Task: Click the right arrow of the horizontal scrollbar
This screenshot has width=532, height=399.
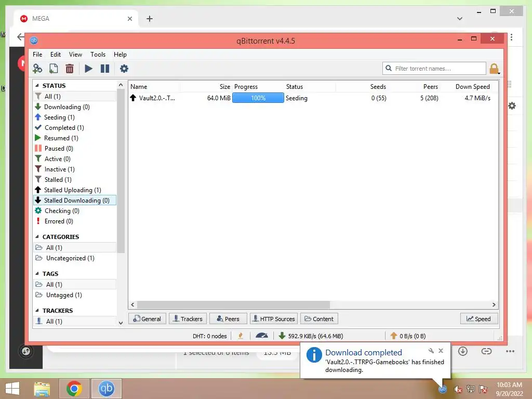Action: tap(494, 304)
